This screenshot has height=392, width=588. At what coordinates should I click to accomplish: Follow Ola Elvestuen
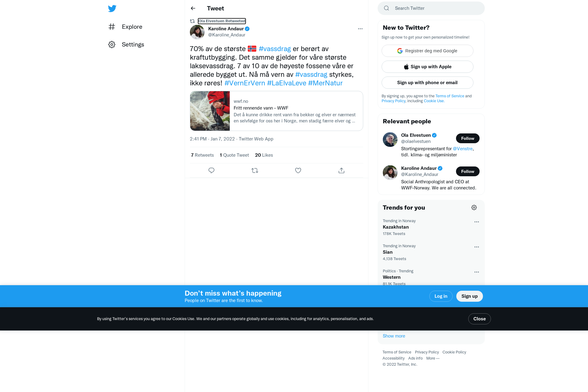pyautogui.click(x=468, y=138)
